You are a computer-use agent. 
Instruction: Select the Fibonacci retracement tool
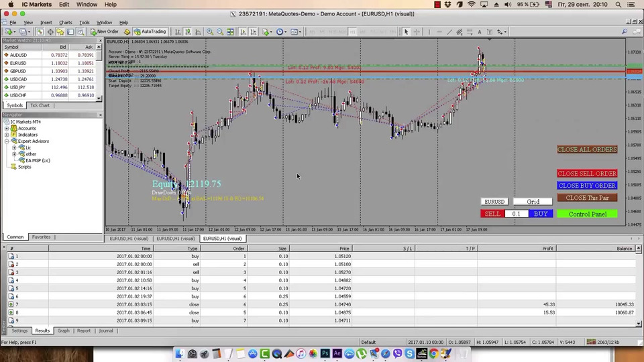tap(470, 32)
